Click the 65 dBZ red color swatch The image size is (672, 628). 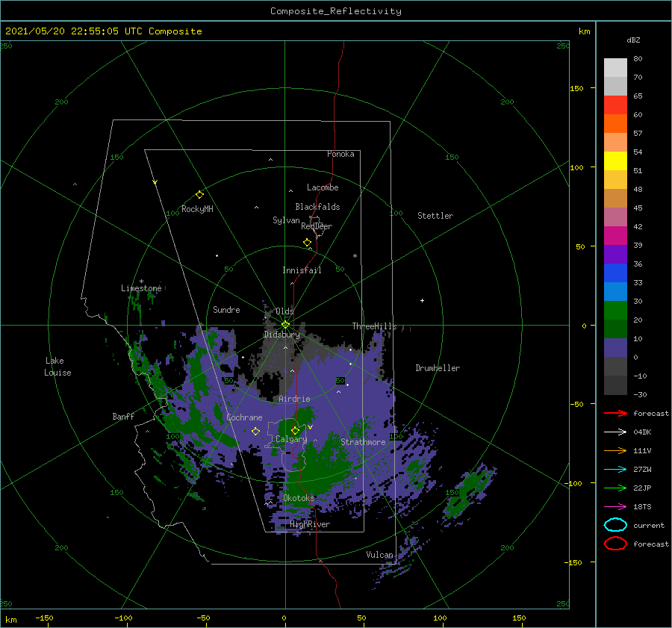click(615, 105)
